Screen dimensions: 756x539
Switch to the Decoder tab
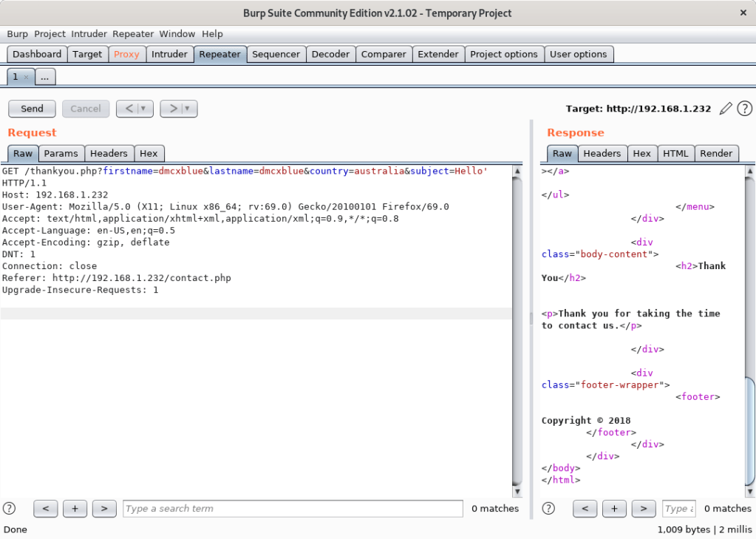[x=330, y=54]
